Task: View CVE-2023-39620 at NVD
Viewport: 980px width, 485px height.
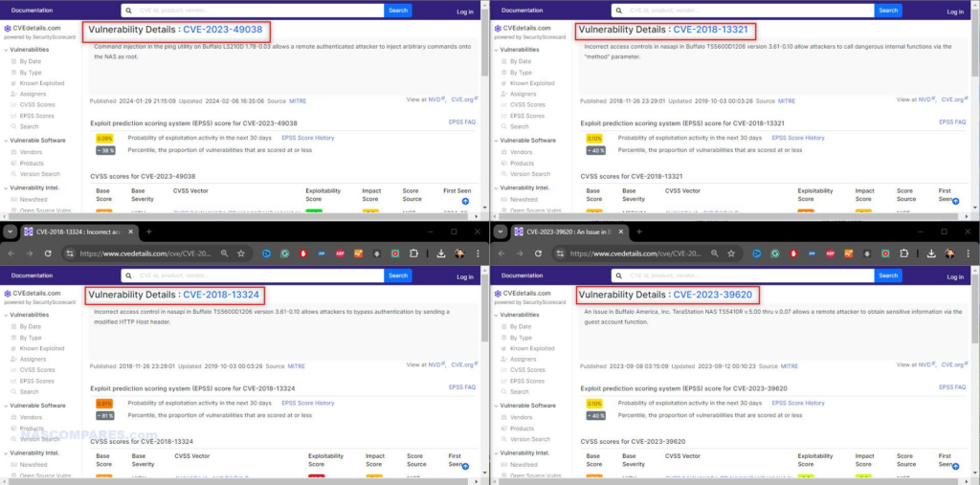Action: [x=925, y=365]
